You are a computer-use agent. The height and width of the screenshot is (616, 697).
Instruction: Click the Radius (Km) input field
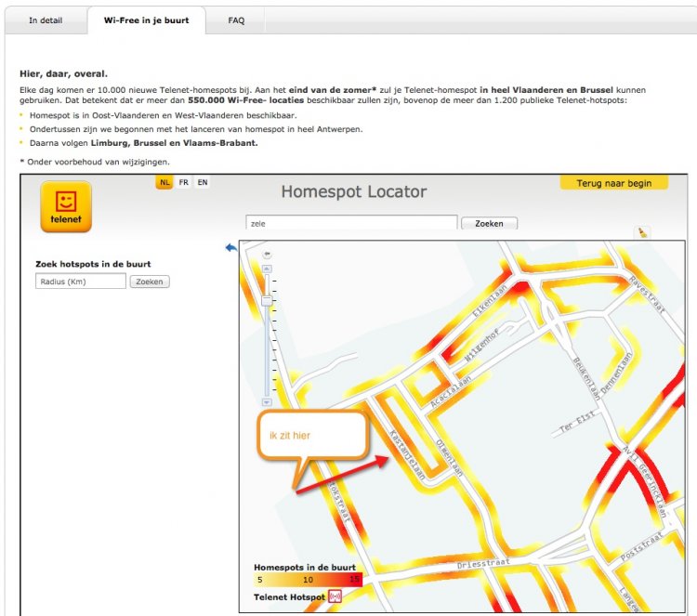click(x=81, y=282)
